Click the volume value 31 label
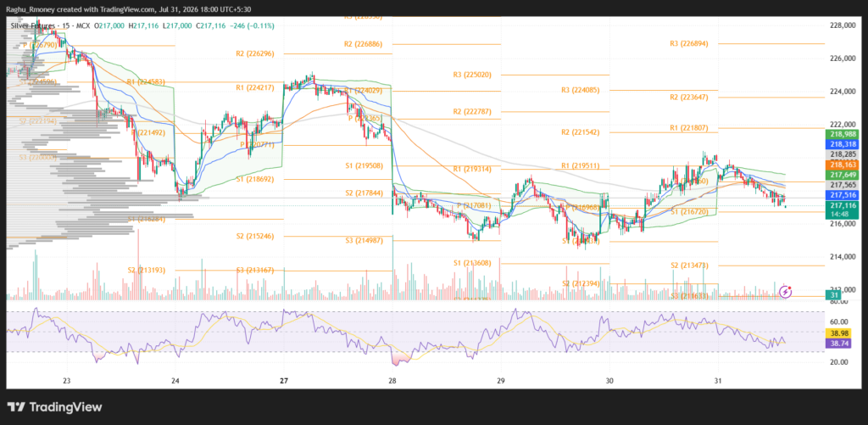The width and height of the screenshot is (868, 425). pos(834,296)
